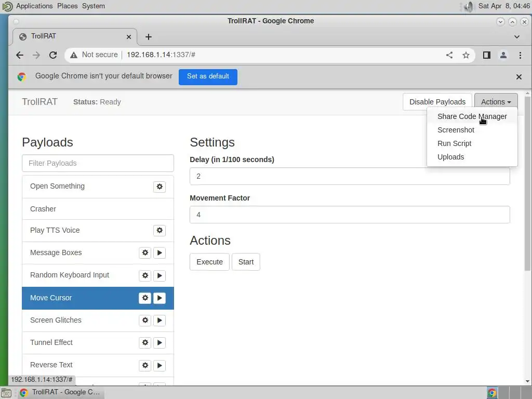Choose Screenshot from Actions menu
This screenshot has width=532, height=399.
472,130
